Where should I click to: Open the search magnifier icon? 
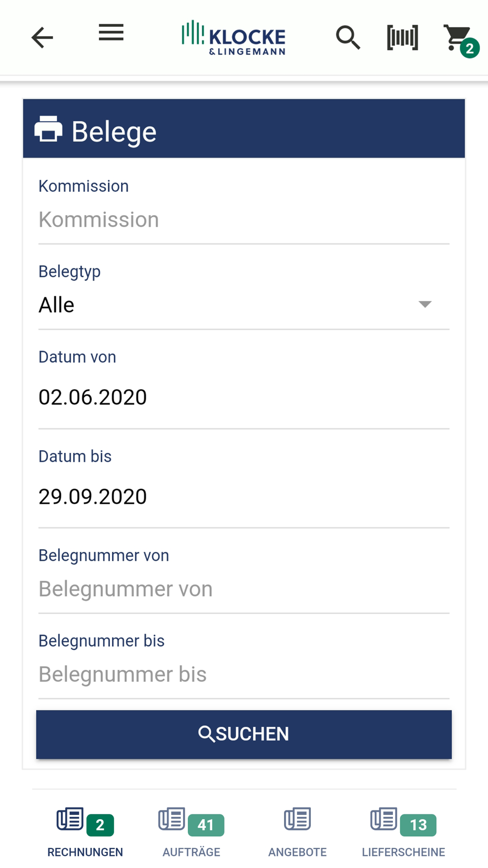click(348, 38)
